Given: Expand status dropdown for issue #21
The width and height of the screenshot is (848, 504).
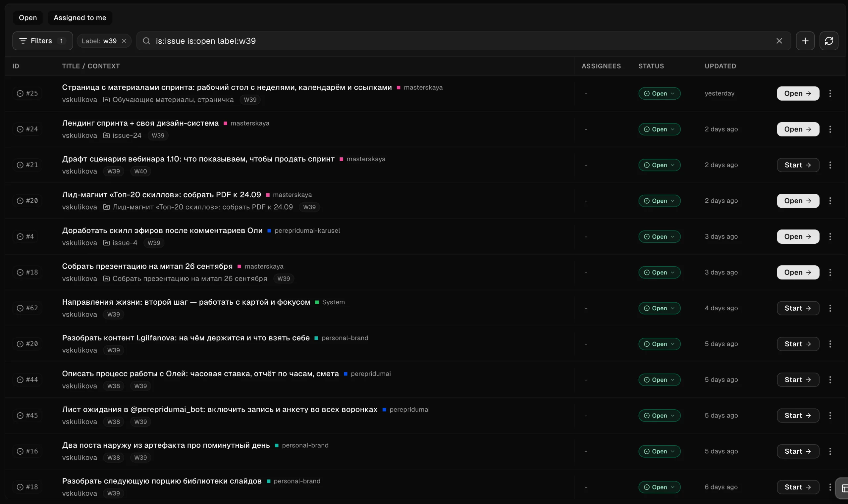Looking at the screenshot, I should [659, 165].
